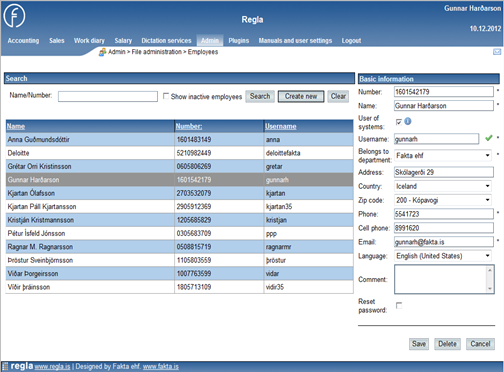Viewport: 504px width, 372px height.
Task: Click the Delete button
Action: pos(447,344)
